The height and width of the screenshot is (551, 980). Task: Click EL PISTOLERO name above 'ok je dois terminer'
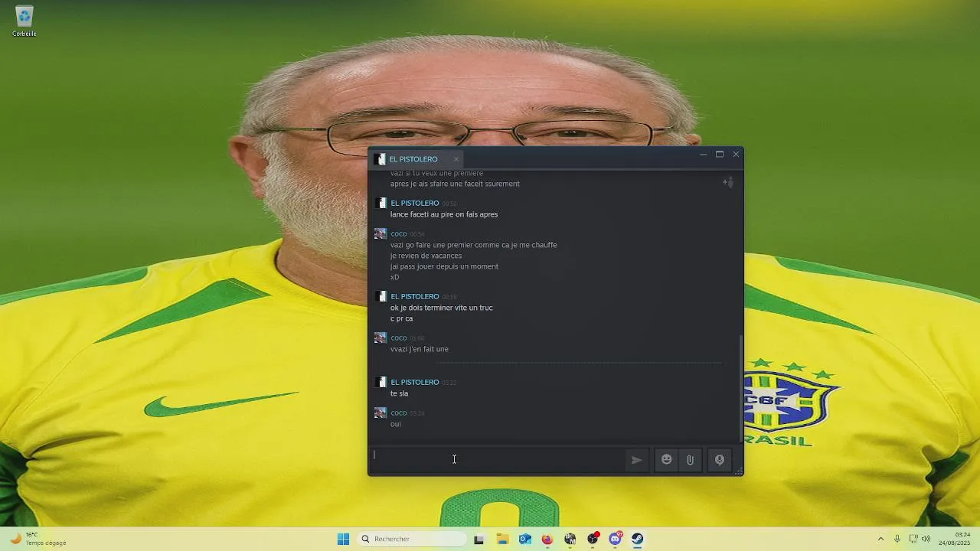pyautogui.click(x=414, y=296)
